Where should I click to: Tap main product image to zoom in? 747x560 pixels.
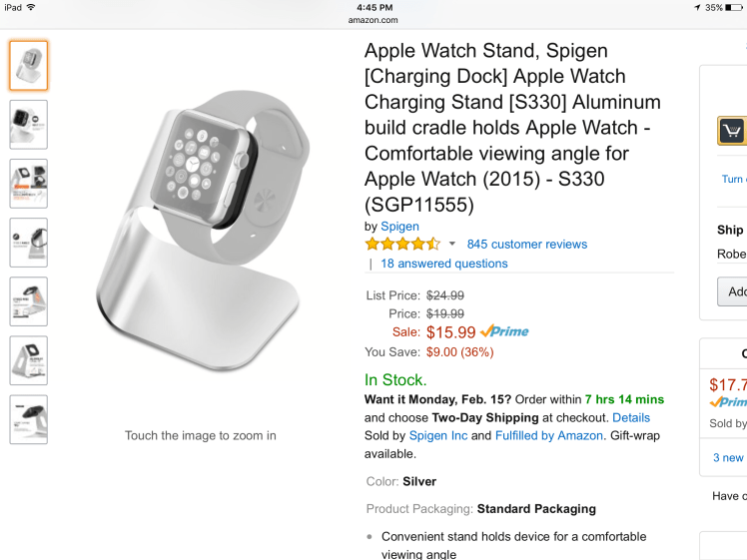pyautogui.click(x=200, y=235)
